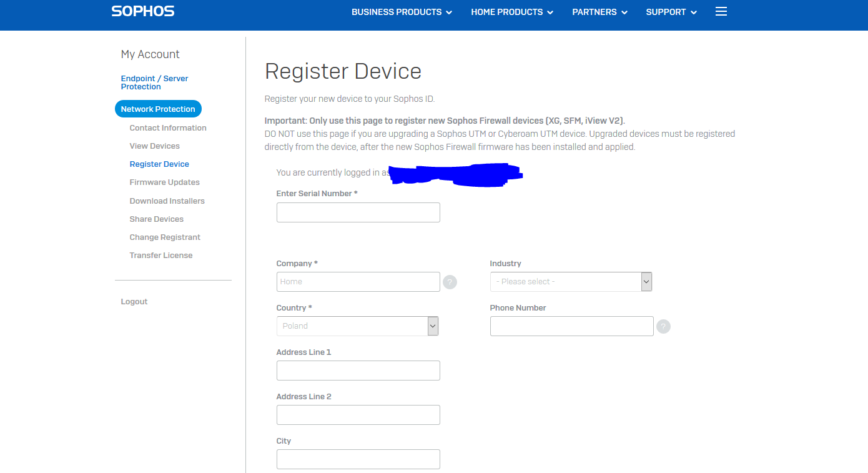Select Network Protection section
The image size is (868, 473).
[x=158, y=109]
